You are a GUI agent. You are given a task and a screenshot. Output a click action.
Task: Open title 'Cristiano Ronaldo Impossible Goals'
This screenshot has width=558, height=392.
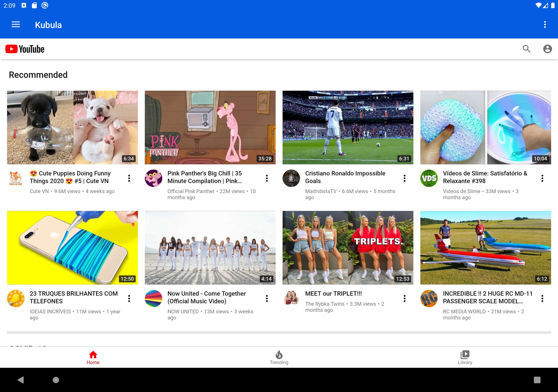click(x=345, y=177)
